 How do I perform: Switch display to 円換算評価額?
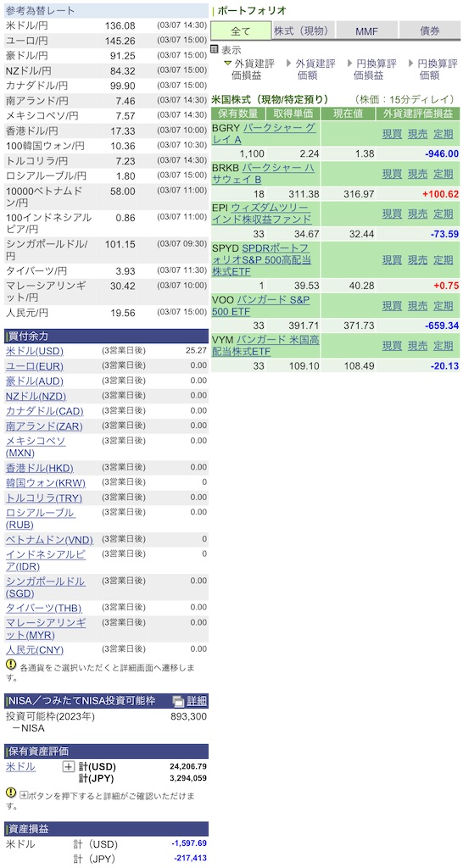tap(433, 70)
